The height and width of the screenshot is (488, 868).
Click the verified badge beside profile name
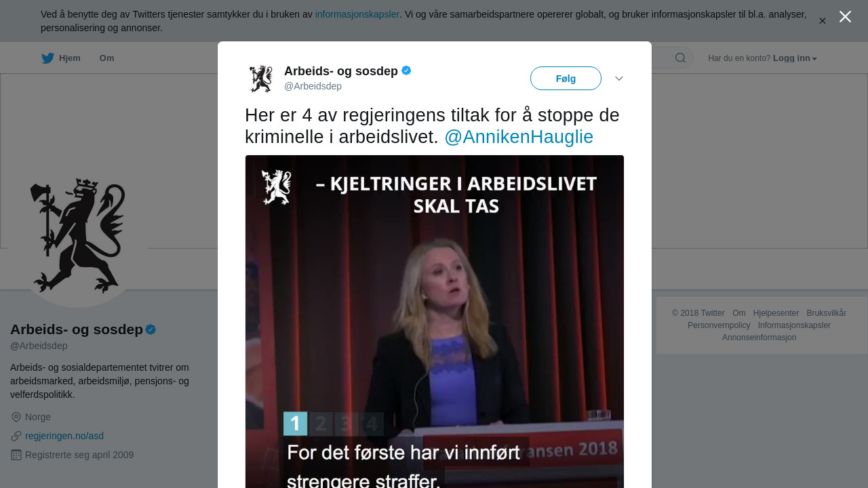[x=151, y=329]
